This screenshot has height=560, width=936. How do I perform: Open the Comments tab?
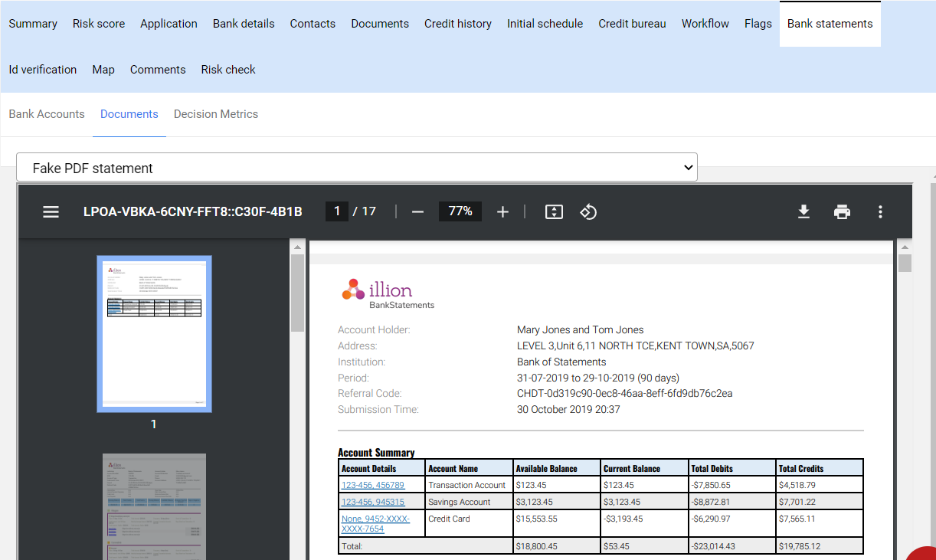158,70
